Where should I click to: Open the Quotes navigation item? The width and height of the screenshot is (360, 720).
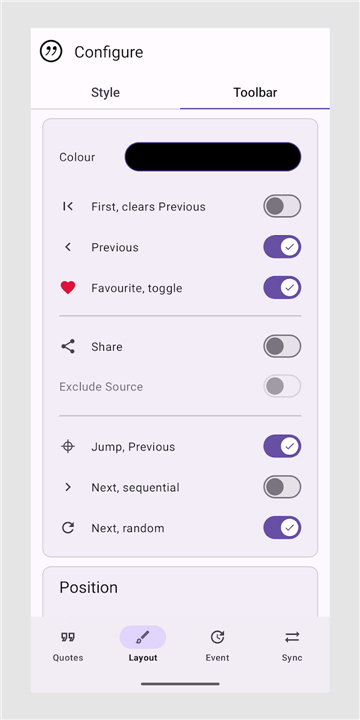68,647
